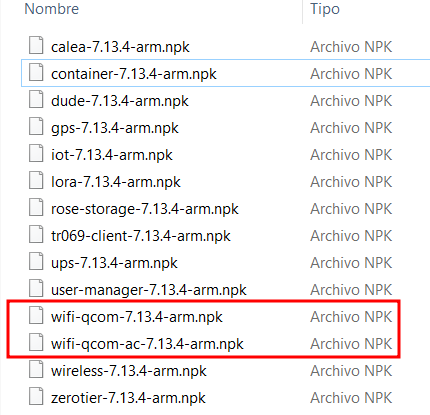Click the Archivo NPK type of zerotier row
This screenshot has width=430, height=415.
(351, 398)
